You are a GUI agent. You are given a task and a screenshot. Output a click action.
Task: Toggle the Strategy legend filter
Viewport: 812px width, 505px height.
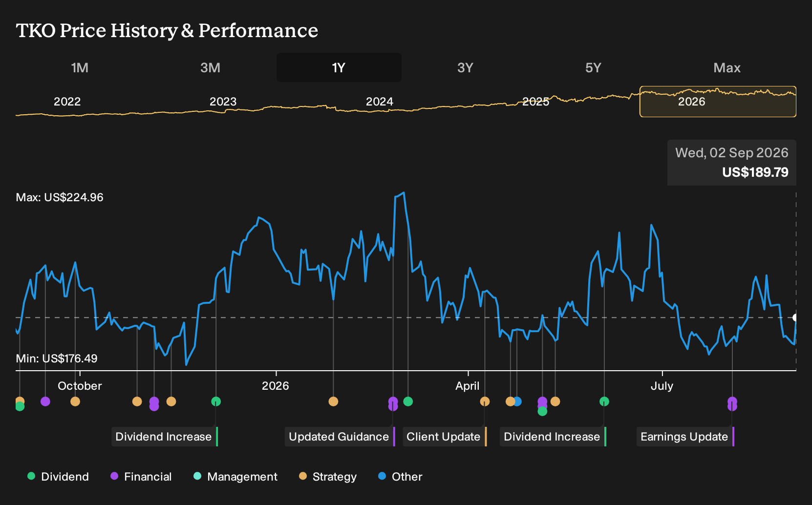point(328,477)
